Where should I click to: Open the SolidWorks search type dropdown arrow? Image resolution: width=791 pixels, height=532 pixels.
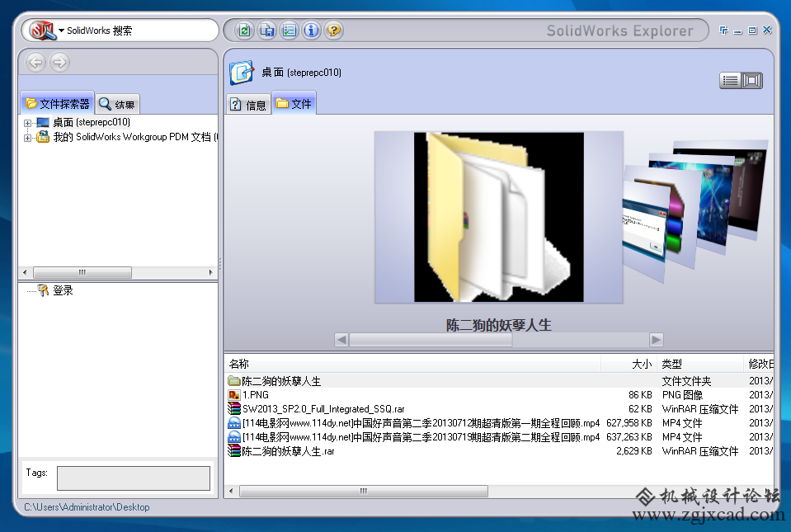pos(62,31)
